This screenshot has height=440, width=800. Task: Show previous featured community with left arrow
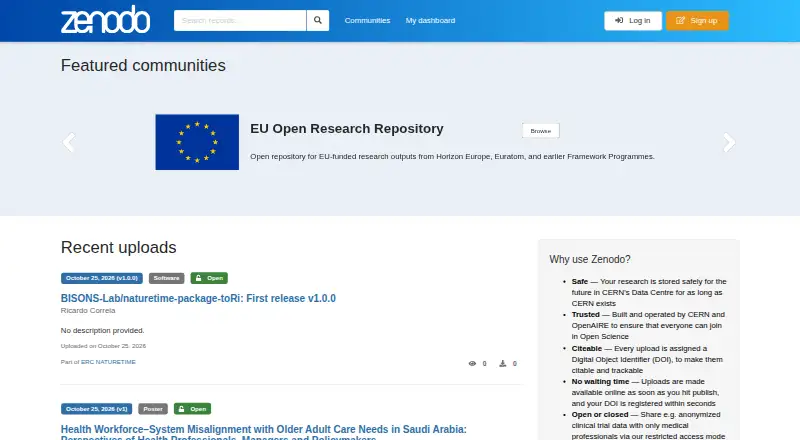69,142
